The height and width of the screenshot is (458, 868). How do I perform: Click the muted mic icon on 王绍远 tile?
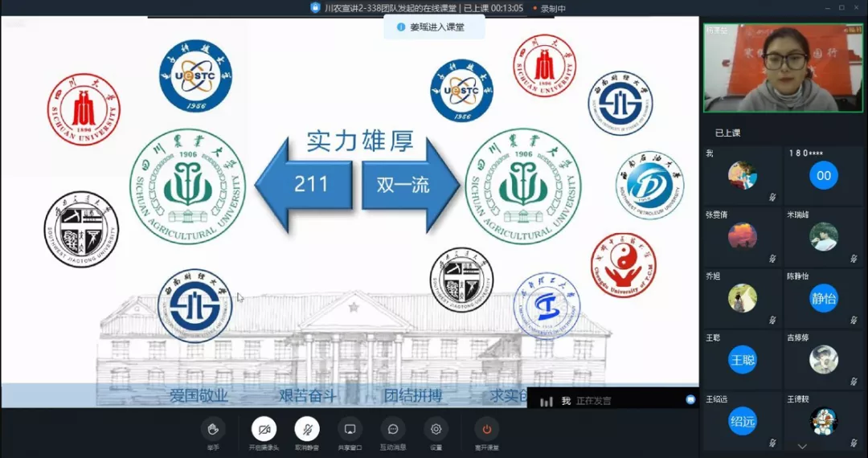[772, 442]
